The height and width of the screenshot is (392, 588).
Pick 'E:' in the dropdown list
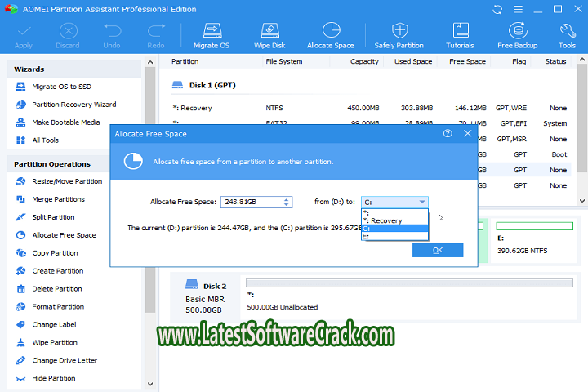[394, 236]
